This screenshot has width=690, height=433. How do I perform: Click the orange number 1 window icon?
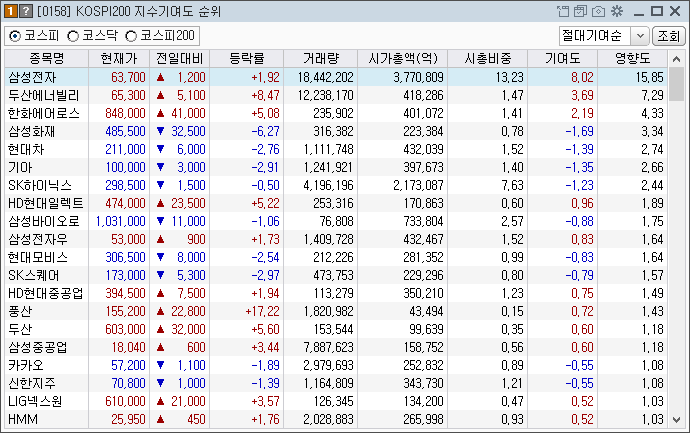tap(10, 11)
